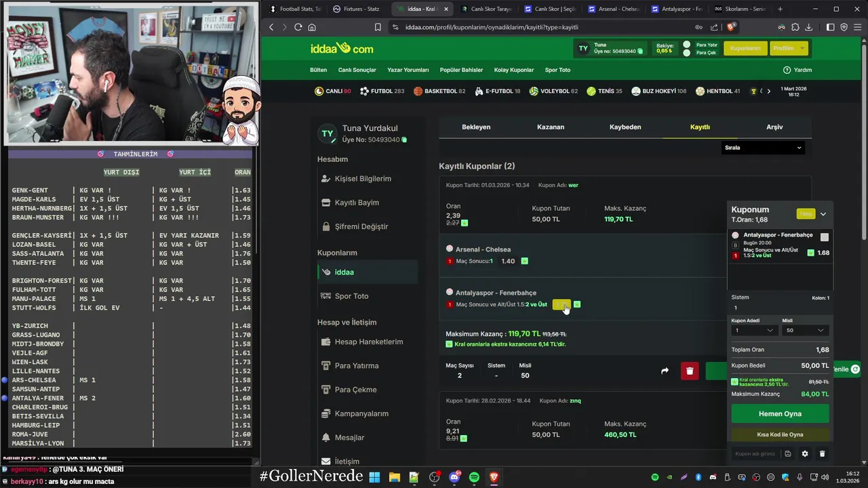
Task: Open Hesap Hareketlerim in the sidebar
Action: pos(369,342)
